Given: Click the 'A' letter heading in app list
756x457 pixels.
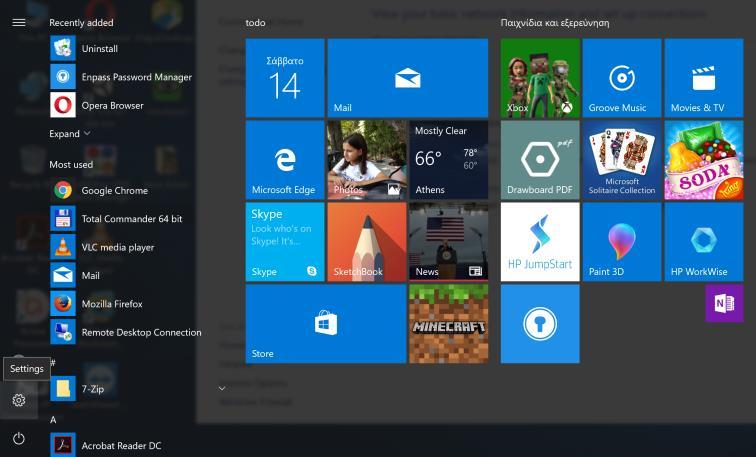Looking at the screenshot, I should tap(53, 419).
